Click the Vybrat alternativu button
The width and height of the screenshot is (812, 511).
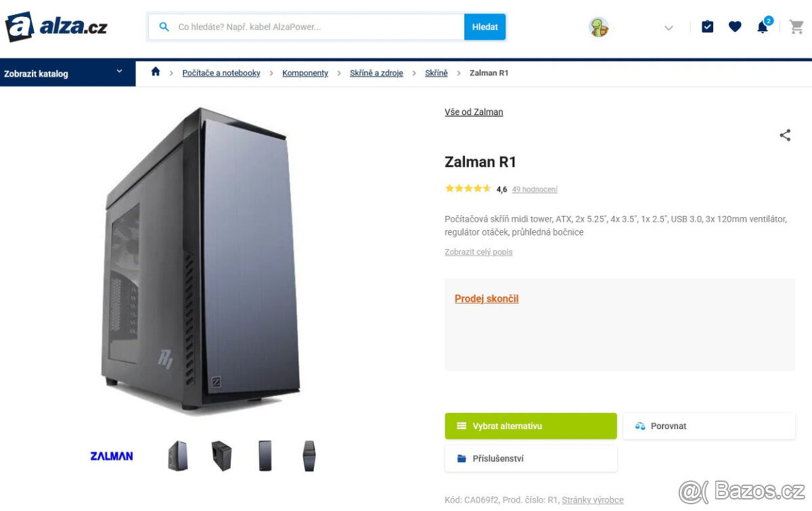click(x=531, y=426)
